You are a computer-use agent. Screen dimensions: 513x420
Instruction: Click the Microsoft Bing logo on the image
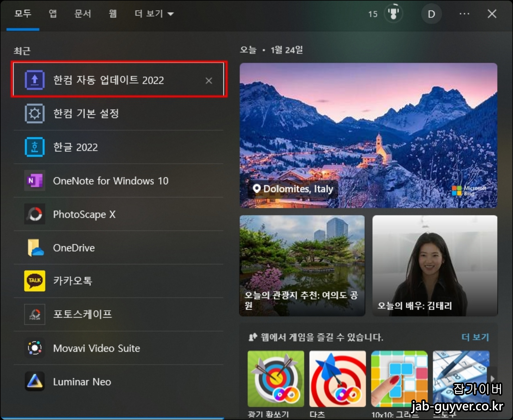[469, 190]
